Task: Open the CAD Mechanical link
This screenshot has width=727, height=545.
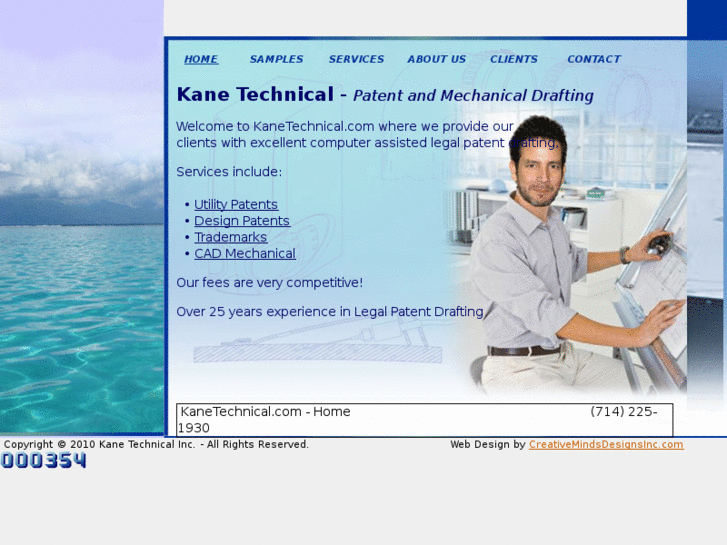Action: [245, 254]
